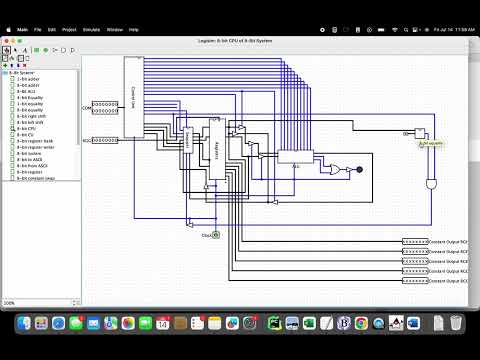Viewport: 480px width, 360px height.
Task: Open the Apple menu
Action: (x=9, y=30)
